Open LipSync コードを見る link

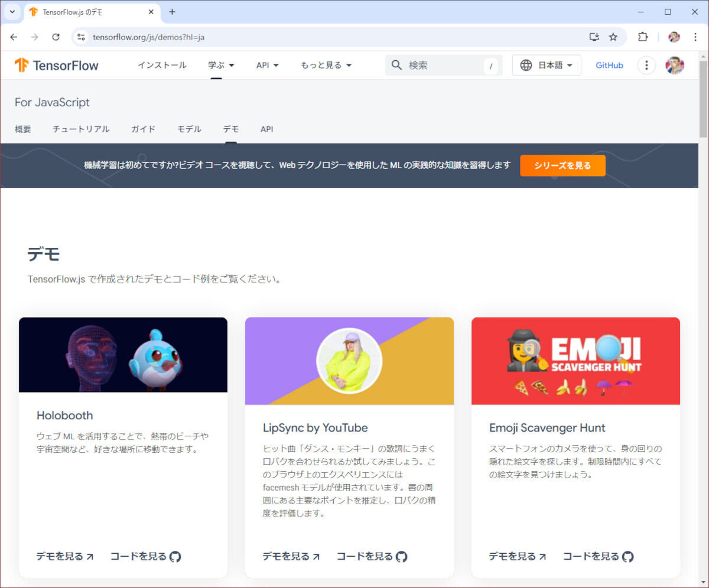(x=372, y=556)
